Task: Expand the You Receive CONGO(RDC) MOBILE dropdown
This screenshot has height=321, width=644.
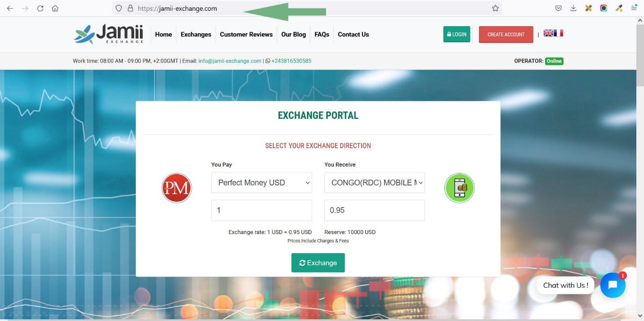Action: (x=375, y=183)
